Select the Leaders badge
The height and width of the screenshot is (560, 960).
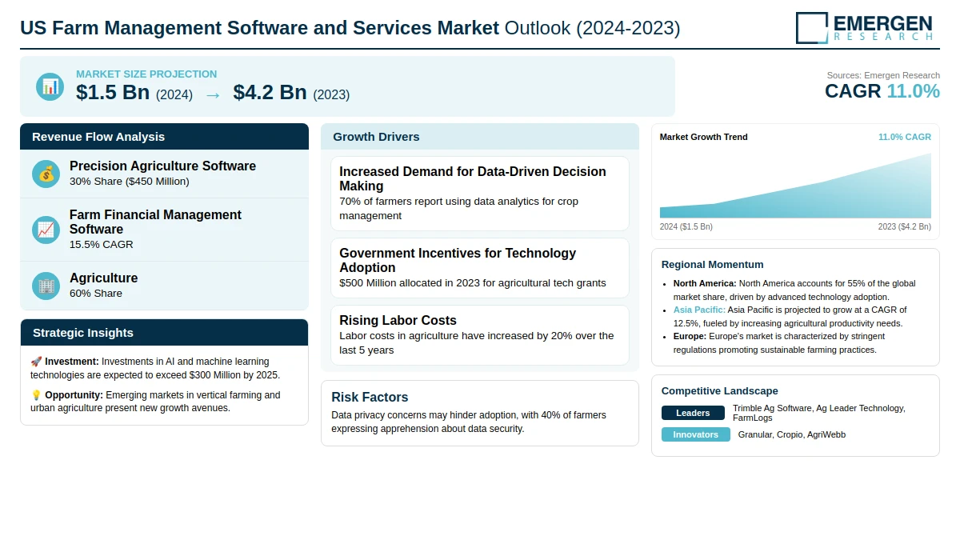coord(693,413)
